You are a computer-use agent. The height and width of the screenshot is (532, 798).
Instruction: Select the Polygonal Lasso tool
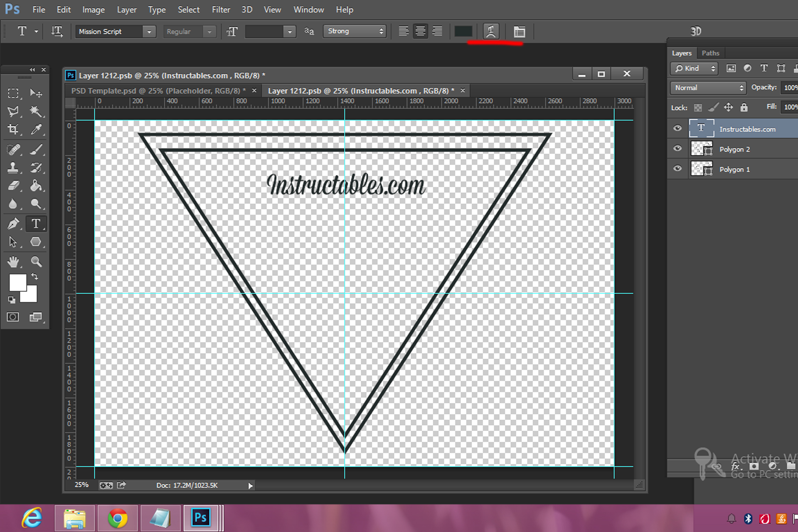point(13,111)
